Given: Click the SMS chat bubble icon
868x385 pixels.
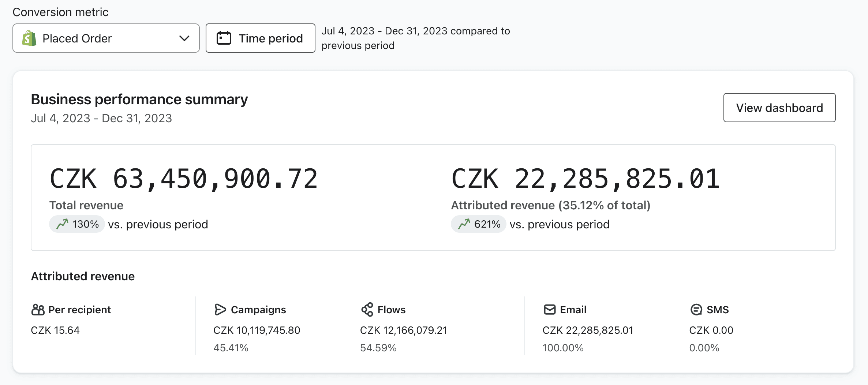Looking at the screenshot, I should (x=696, y=310).
